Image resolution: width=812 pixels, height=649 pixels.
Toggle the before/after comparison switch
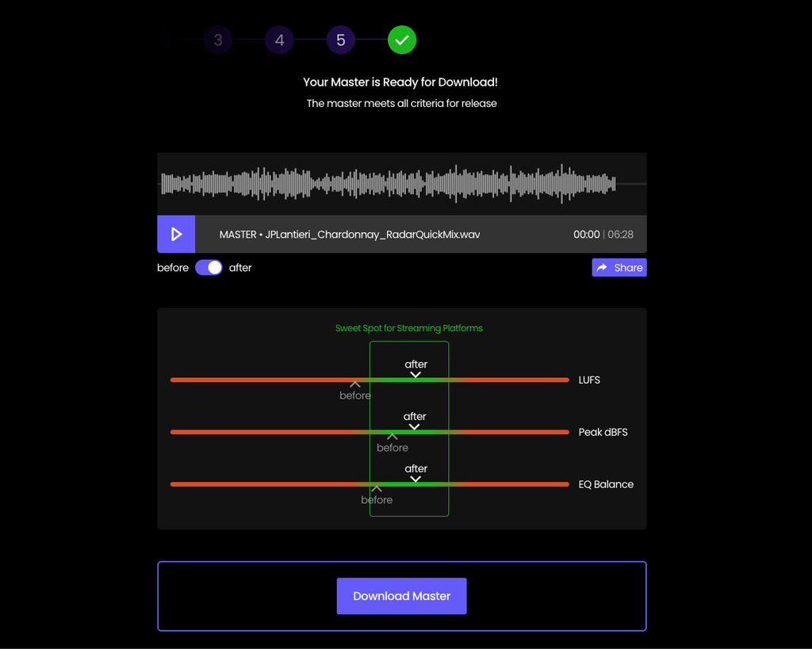(209, 267)
